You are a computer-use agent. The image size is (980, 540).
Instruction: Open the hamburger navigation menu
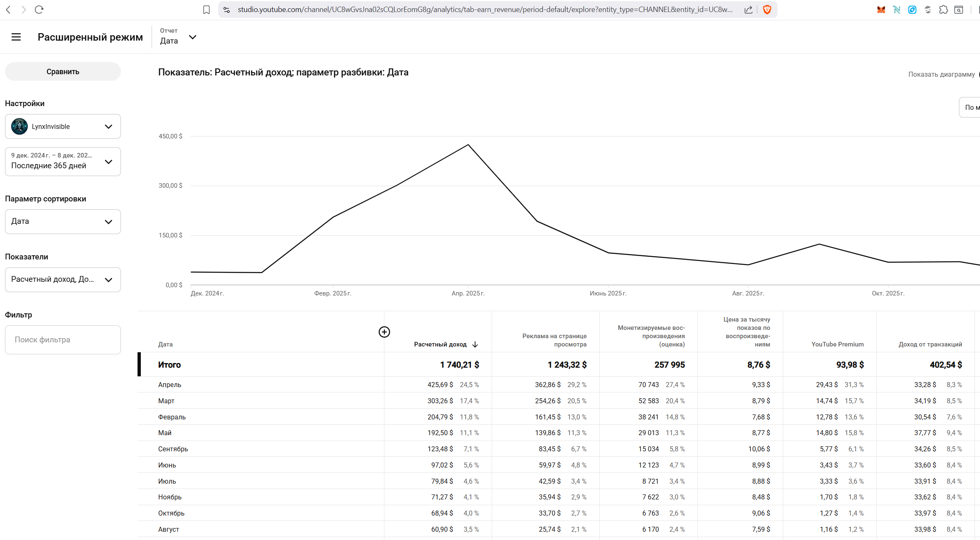coord(16,37)
